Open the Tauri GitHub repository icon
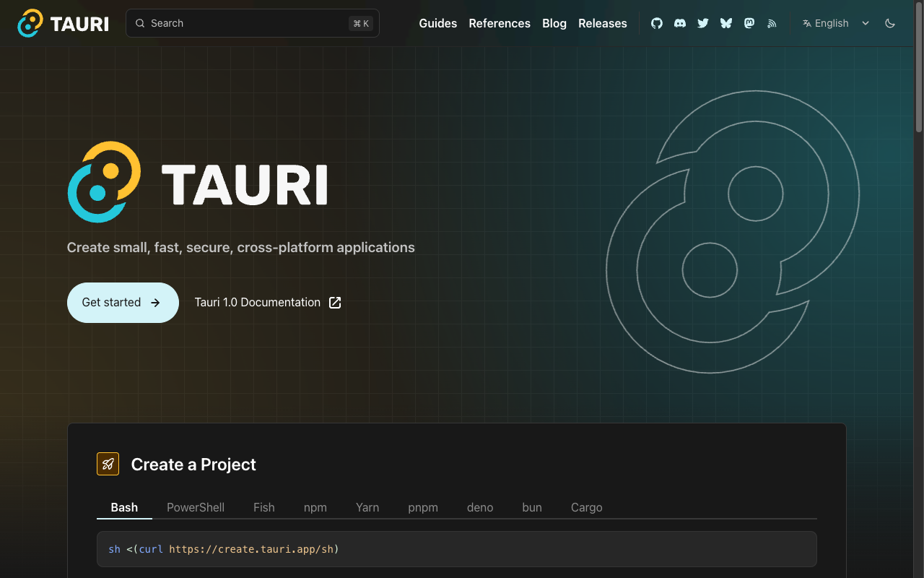The height and width of the screenshot is (578, 924). coord(656,23)
